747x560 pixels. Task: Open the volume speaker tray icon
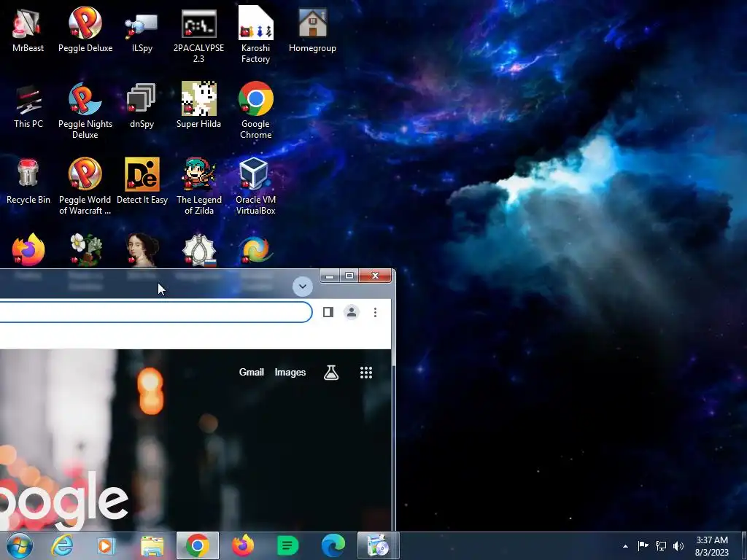pos(678,545)
